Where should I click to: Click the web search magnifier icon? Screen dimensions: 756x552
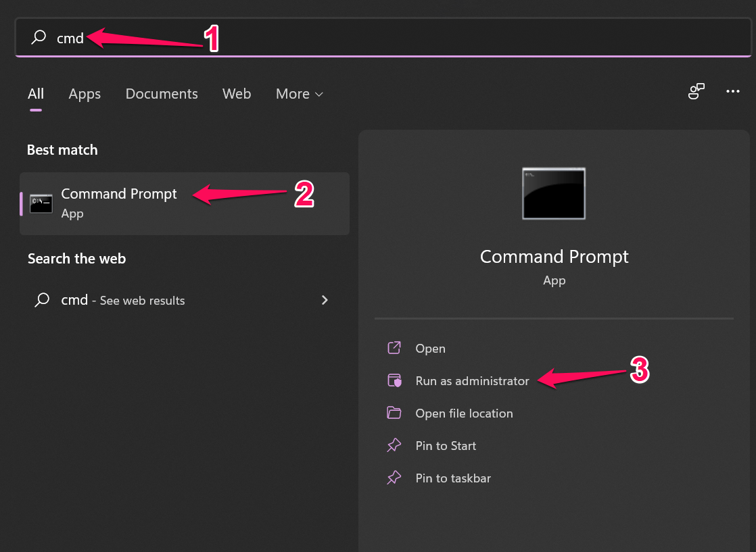pyautogui.click(x=42, y=300)
